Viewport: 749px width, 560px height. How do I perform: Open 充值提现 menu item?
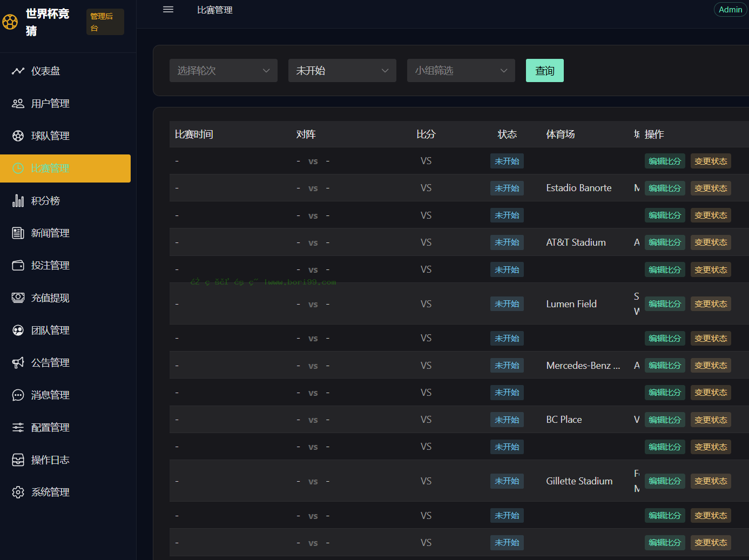(65, 298)
